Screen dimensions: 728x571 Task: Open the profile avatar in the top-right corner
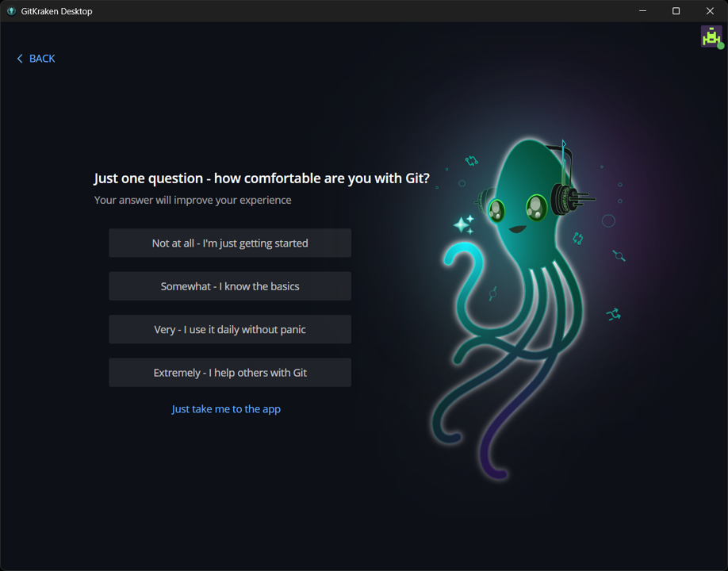tap(711, 36)
